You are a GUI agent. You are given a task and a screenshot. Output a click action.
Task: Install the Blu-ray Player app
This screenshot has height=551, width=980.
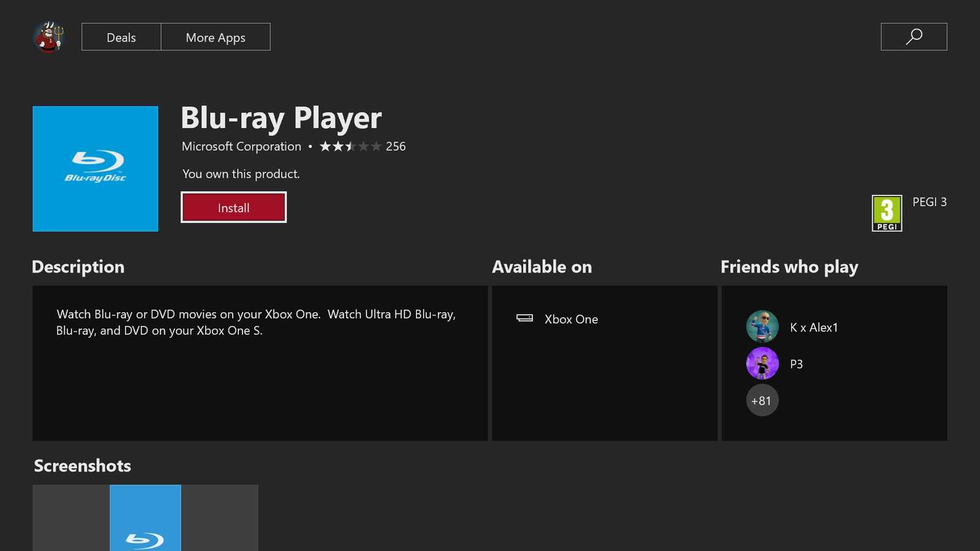click(233, 207)
